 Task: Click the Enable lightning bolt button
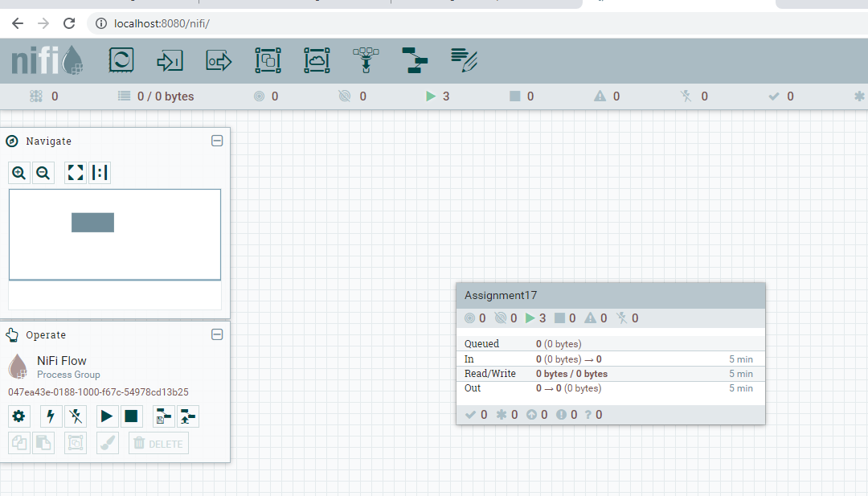click(x=51, y=416)
